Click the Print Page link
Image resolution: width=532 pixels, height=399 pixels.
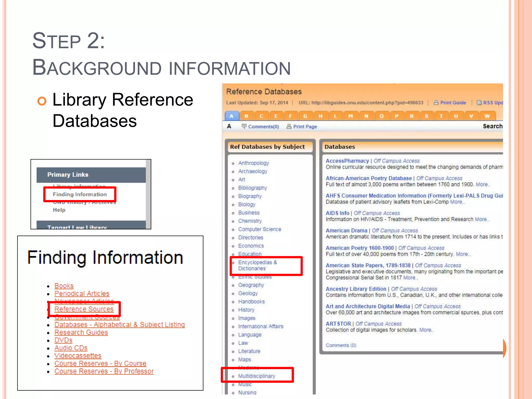coord(305,127)
